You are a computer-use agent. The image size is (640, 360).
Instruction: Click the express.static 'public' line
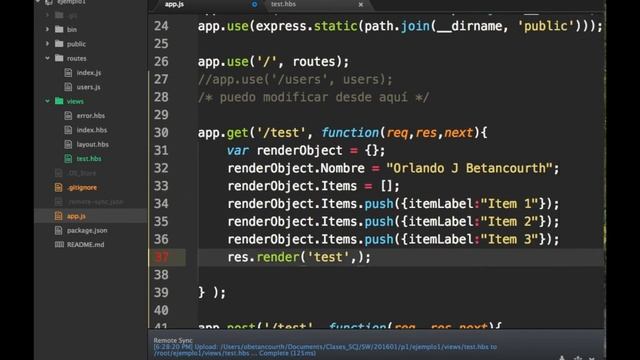pos(400,26)
